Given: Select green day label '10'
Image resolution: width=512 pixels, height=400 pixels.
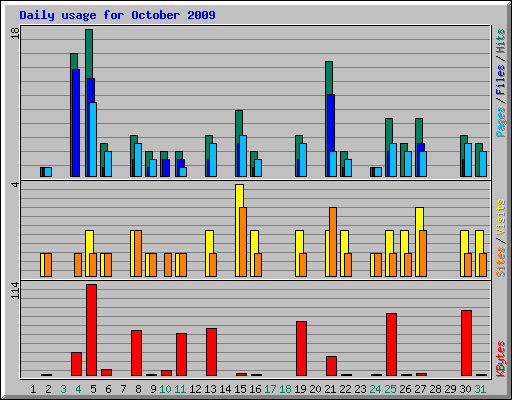Looking at the screenshot, I should point(165,389).
